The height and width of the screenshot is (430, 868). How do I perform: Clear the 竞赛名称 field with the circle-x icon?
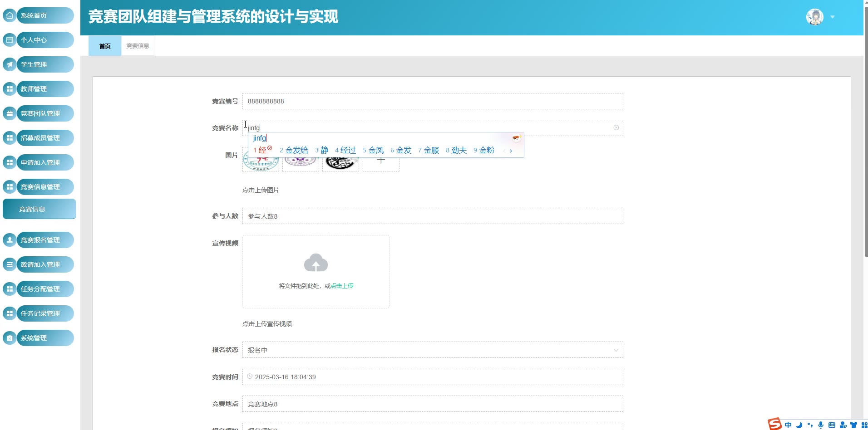click(x=616, y=127)
